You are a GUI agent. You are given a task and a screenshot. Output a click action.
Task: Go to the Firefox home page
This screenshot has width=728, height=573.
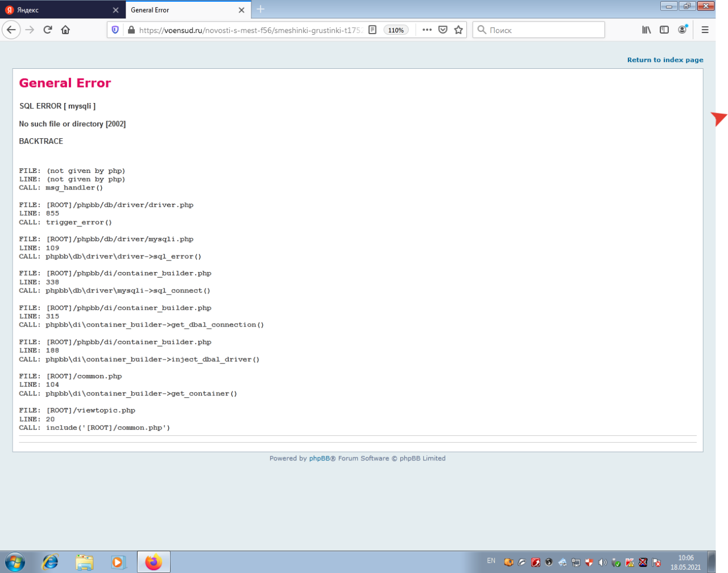tap(65, 30)
